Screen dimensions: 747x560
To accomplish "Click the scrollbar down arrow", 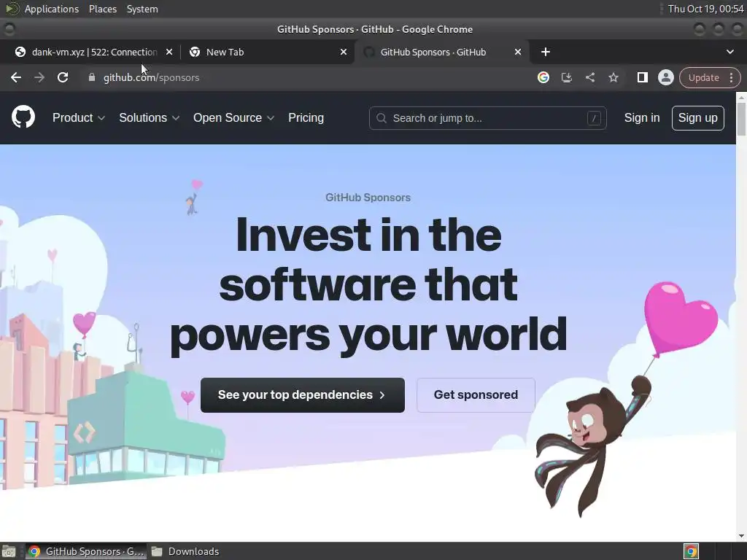I will (x=741, y=536).
